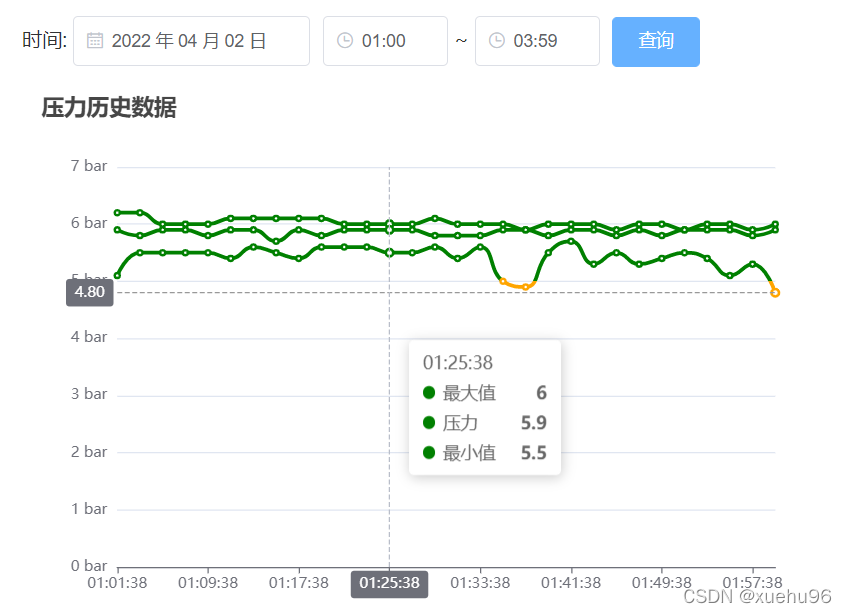Click the 6 bar y-axis label
The image size is (847, 613).
tap(89, 223)
